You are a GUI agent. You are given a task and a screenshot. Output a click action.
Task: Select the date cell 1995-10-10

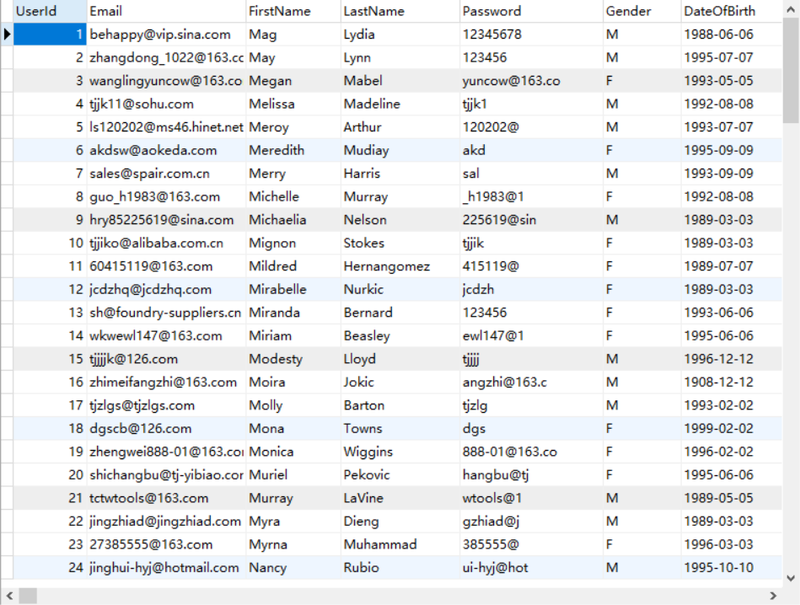coord(731,567)
